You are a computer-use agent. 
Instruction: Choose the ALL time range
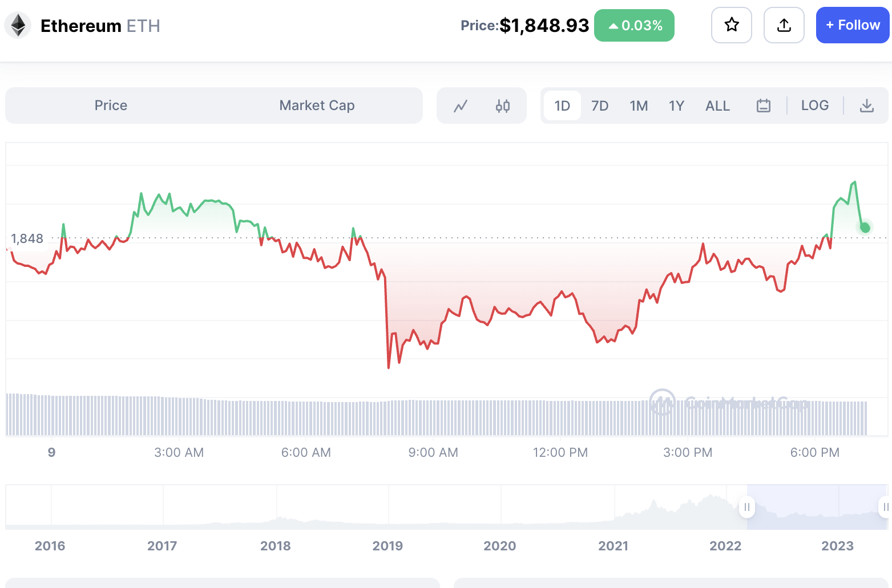[x=717, y=106]
